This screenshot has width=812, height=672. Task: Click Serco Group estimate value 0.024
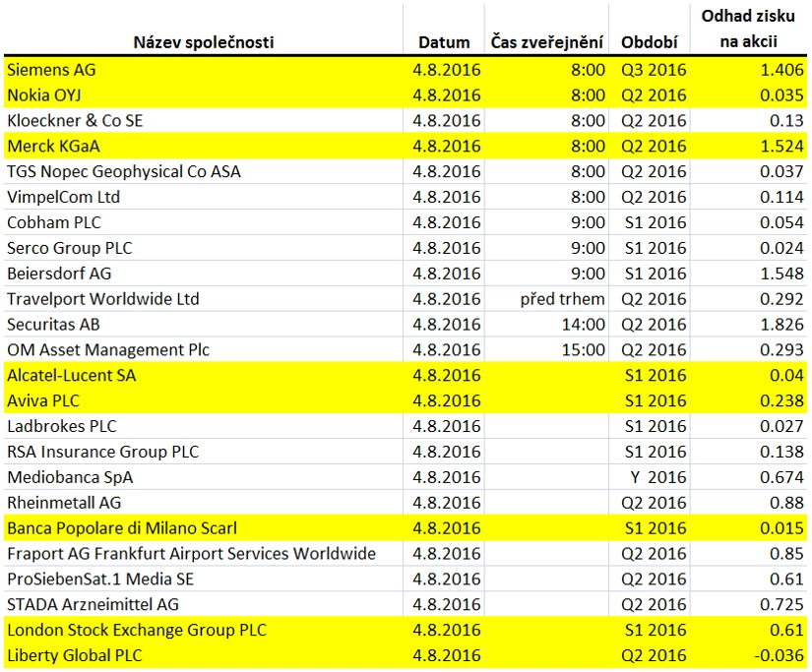pyautogui.click(x=781, y=248)
